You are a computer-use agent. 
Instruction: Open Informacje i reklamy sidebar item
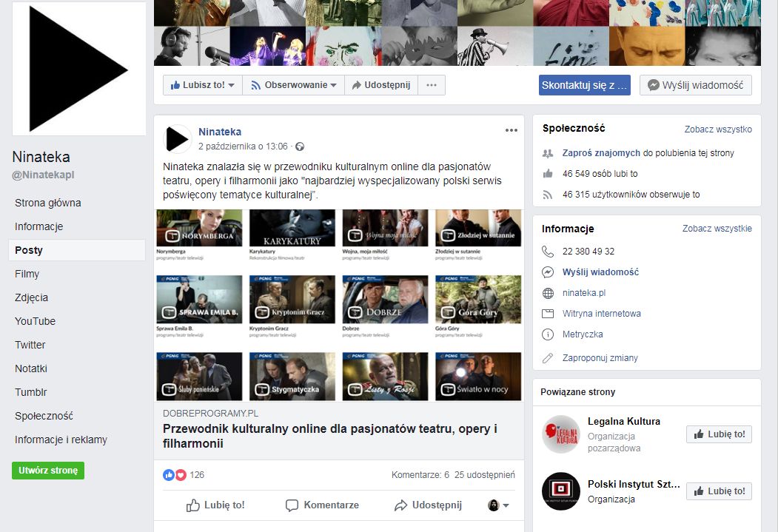pos(61,440)
